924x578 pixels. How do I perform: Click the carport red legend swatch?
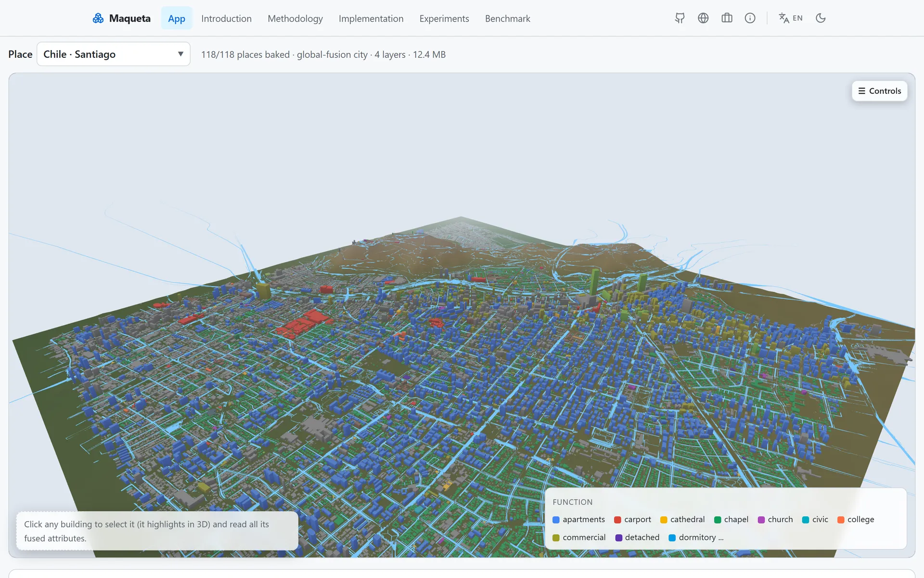(x=617, y=520)
